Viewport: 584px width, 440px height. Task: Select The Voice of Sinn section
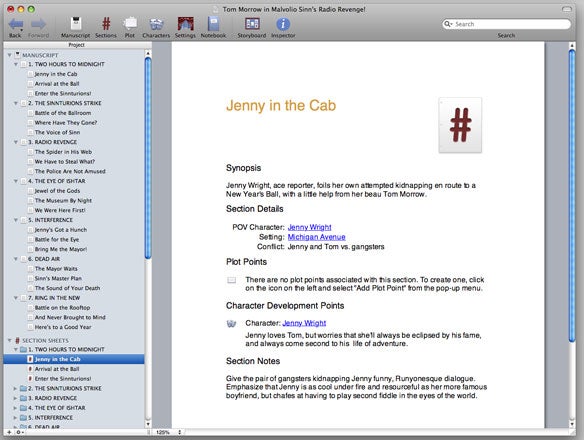pyautogui.click(x=57, y=132)
